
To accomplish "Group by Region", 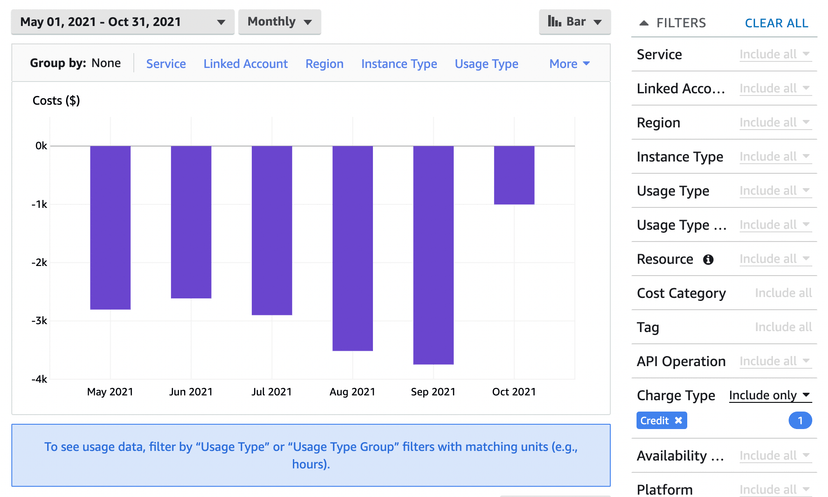I will [324, 64].
